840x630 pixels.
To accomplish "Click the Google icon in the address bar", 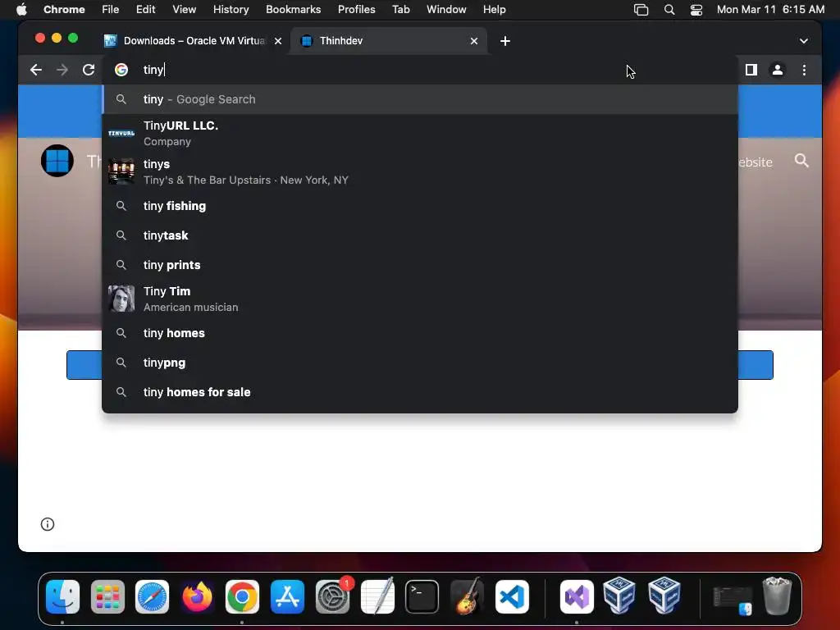I will [121, 70].
